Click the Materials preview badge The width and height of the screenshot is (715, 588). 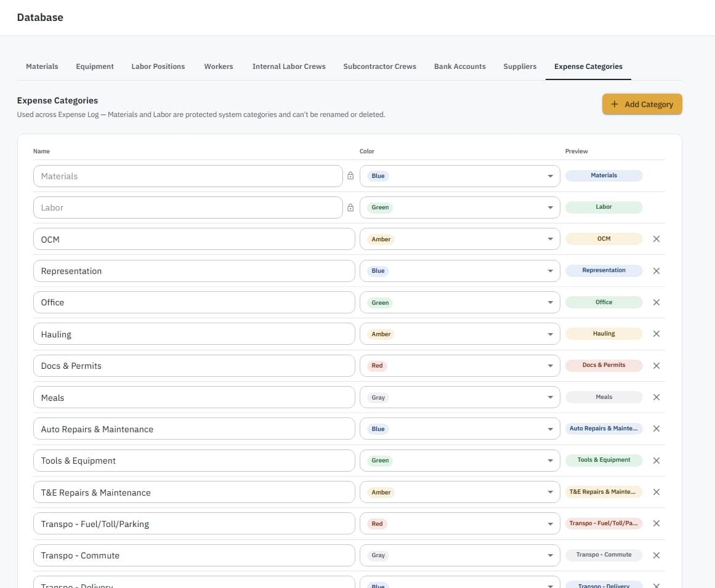click(604, 175)
